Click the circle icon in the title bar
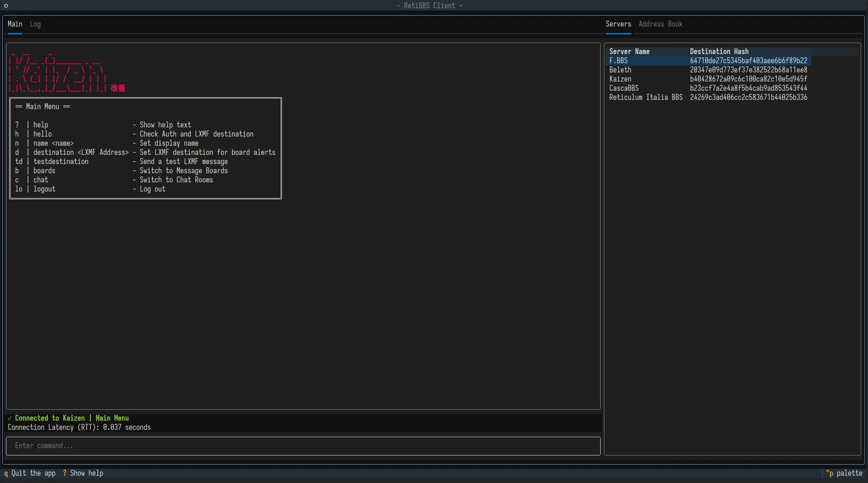 [x=6, y=5]
